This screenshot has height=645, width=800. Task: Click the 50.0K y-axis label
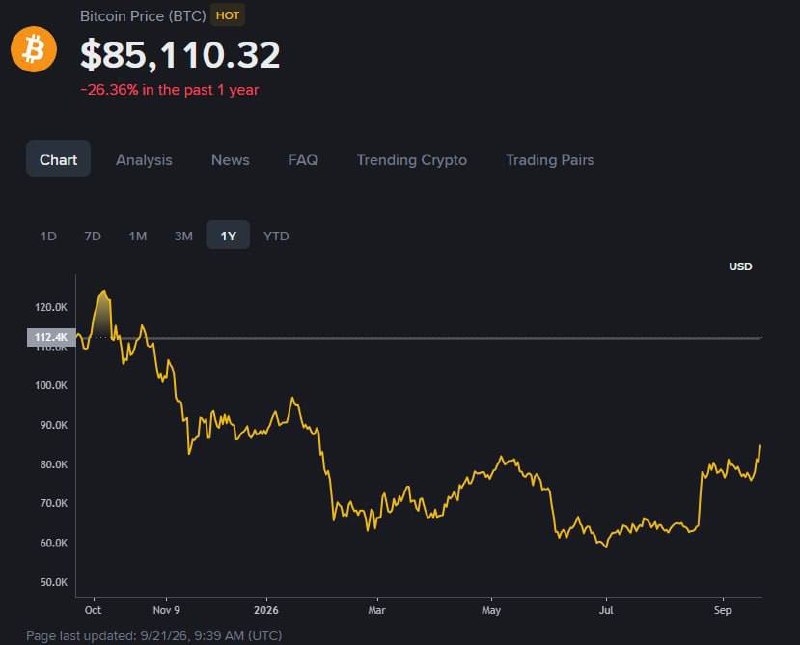54,582
